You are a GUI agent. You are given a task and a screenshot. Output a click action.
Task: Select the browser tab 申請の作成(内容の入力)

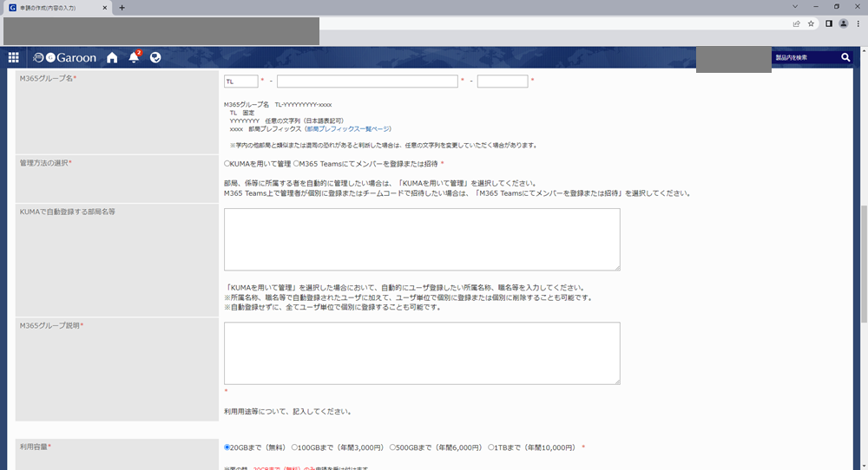pos(58,8)
